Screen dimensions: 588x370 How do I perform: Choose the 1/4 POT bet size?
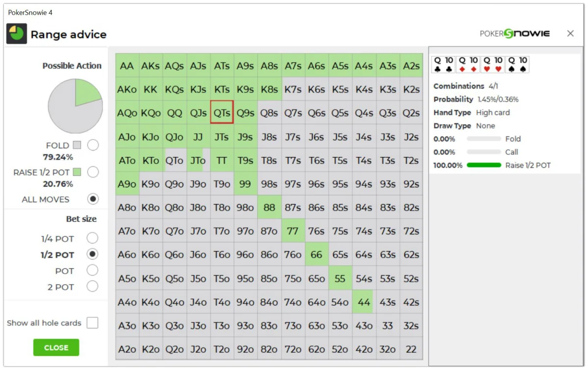(x=92, y=238)
